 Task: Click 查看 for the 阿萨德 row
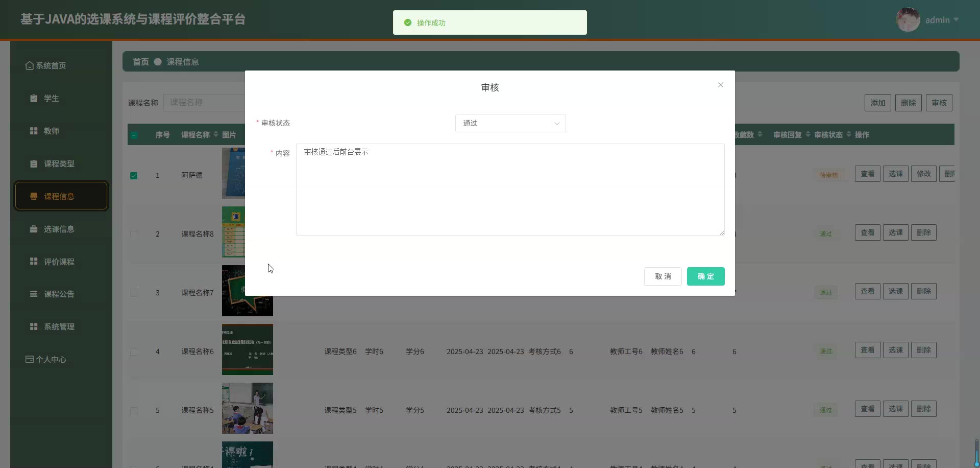click(x=868, y=174)
